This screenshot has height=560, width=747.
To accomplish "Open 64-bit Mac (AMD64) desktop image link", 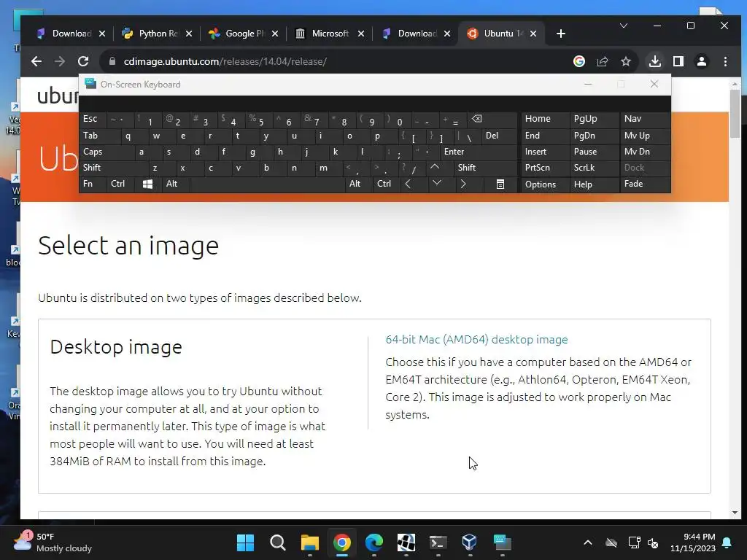I will pyautogui.click(x=476, y=340).
